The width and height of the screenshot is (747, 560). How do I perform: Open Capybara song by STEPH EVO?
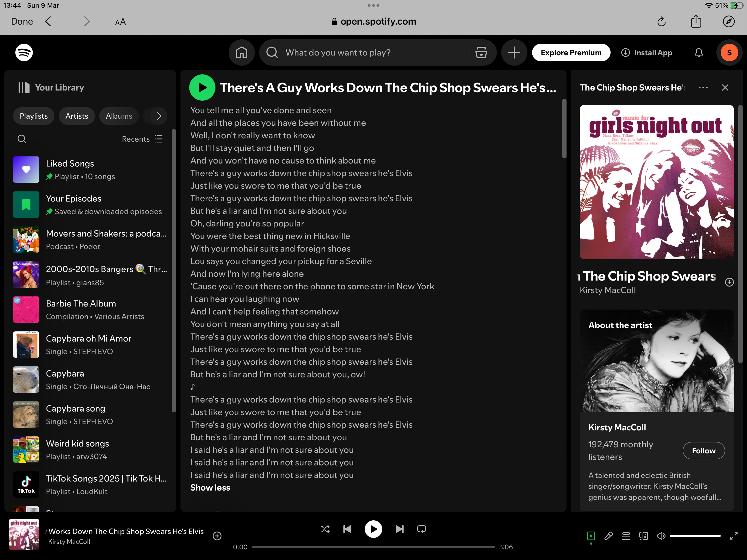(x=90, y=415)
